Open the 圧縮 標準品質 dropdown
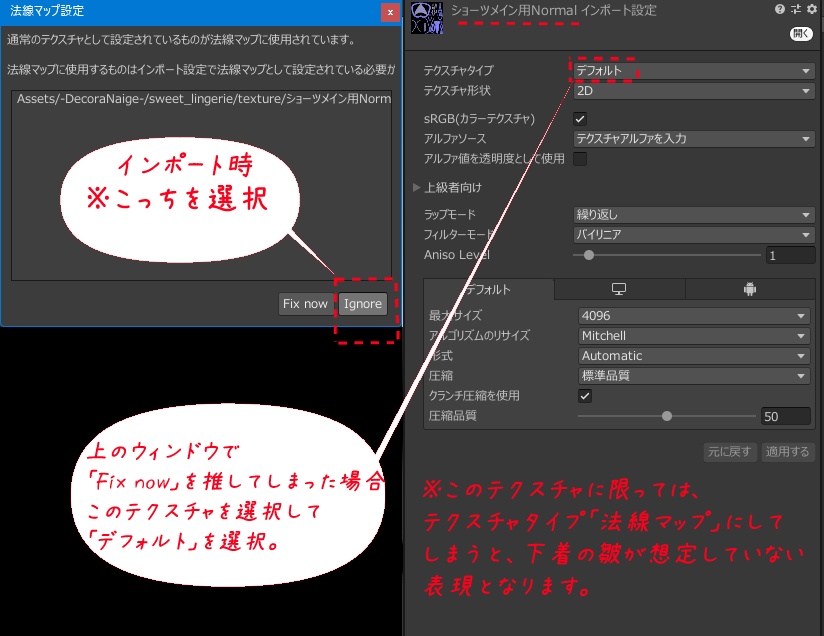 pos(694,376)
